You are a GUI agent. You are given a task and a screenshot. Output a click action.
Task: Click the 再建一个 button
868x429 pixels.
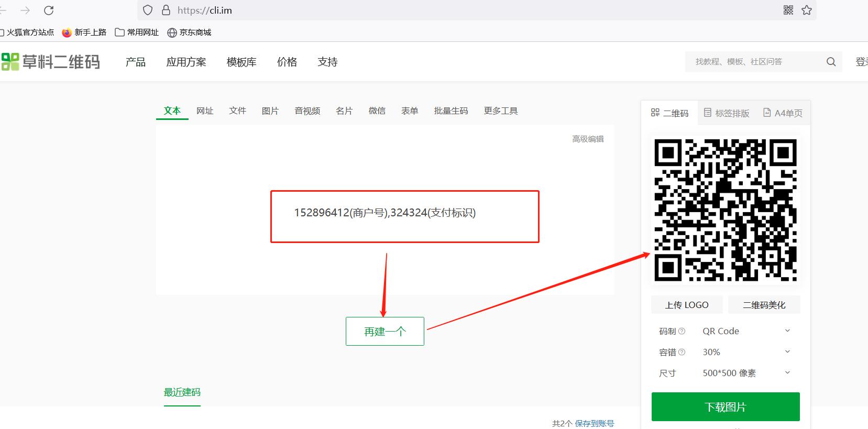tap(385, 331)
